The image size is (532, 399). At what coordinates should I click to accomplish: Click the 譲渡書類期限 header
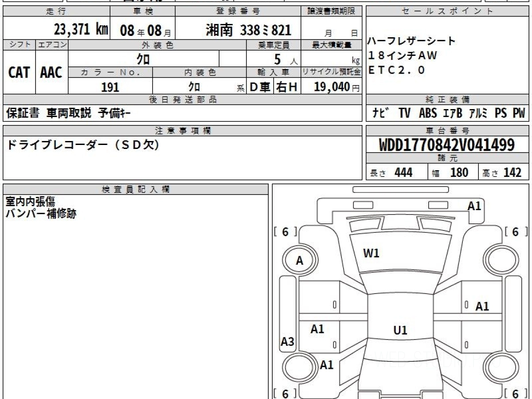[x=332, y=12]
